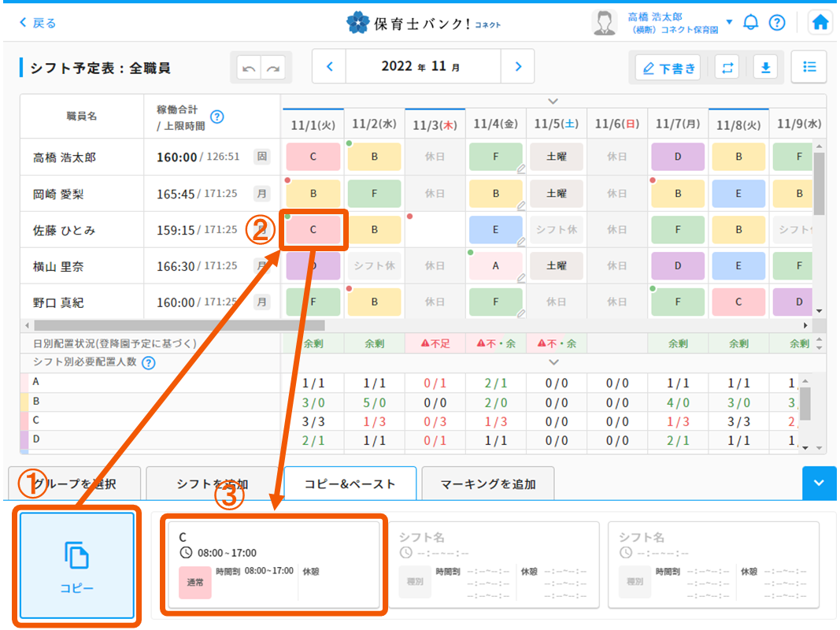Expand the chevron above the date columns

coord(553,101)
